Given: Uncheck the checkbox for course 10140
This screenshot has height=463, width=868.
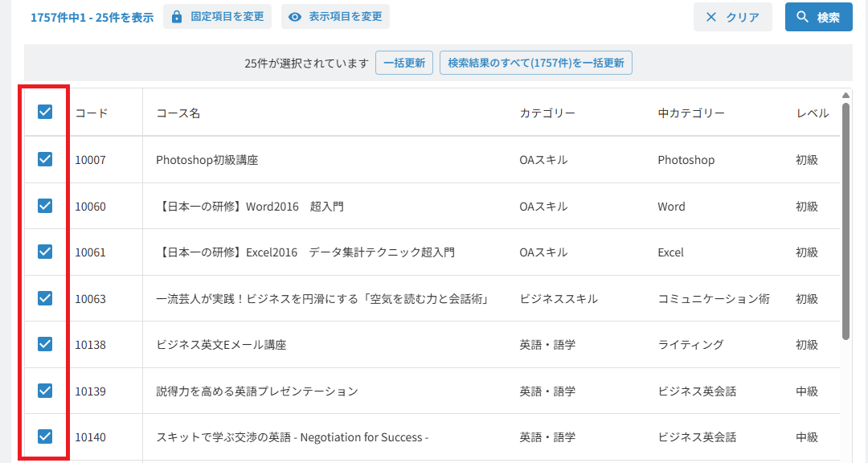Looking at the screenshot, I should [45, 437].
